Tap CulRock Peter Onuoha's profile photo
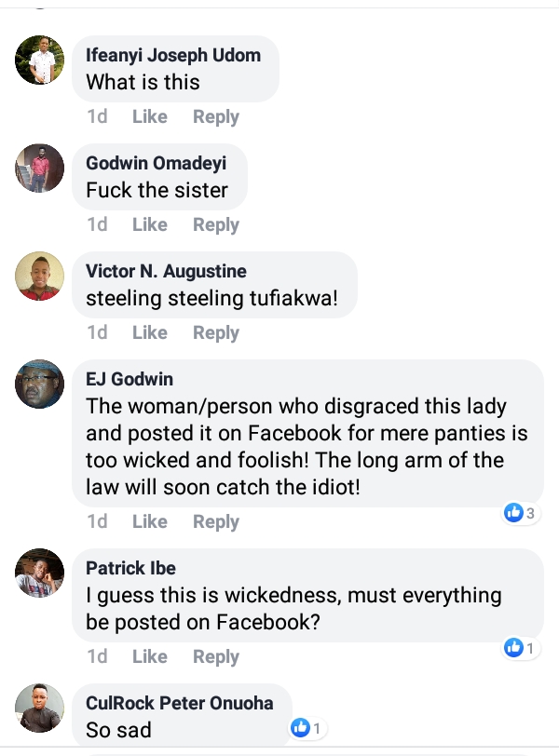The height and width of the screenshot is (756, 559). click(x=40, y=708)
